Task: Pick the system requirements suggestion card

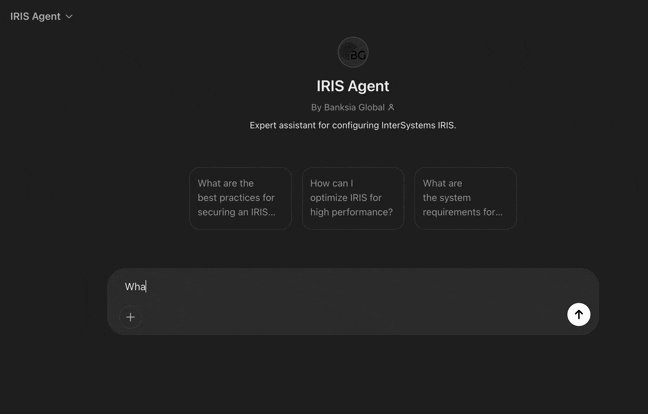Action: (x=465, y=198)
